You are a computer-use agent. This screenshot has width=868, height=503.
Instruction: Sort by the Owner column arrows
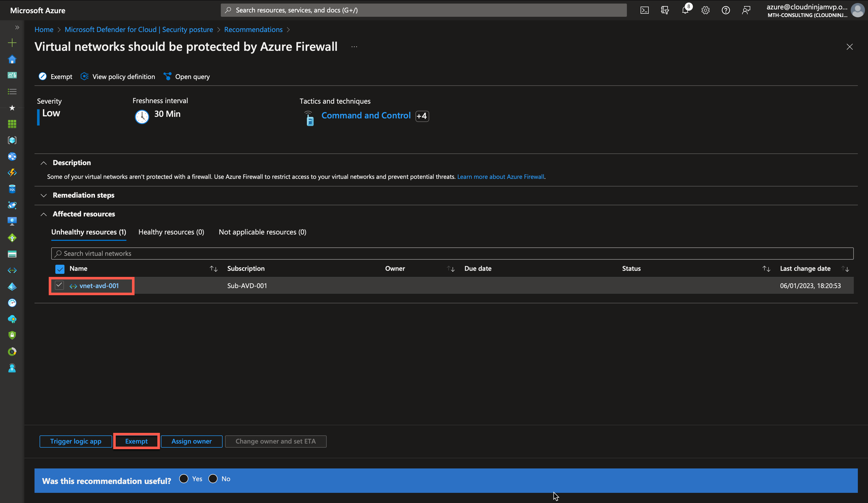(x=451, y=269)
